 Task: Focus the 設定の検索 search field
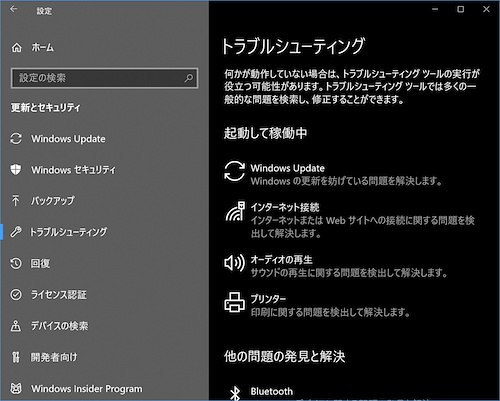104,78
